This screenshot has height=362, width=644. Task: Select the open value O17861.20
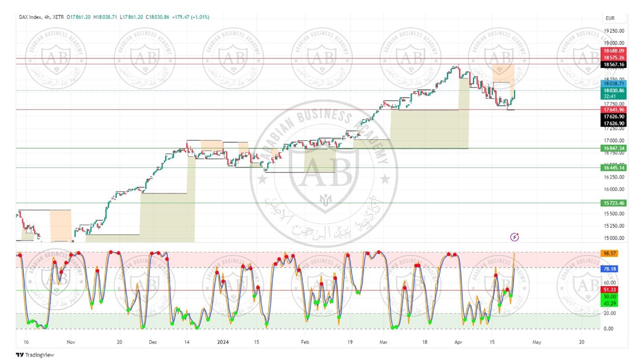pos(80,17)
